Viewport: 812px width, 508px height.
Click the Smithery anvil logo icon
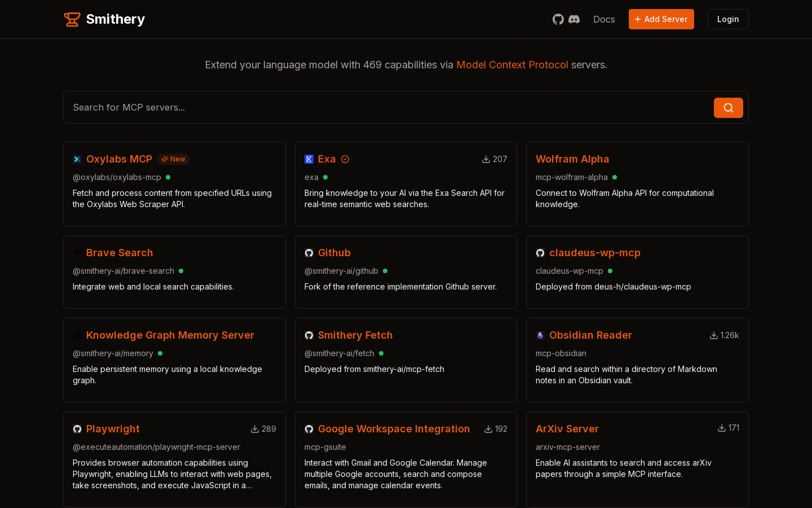[72, 19]
